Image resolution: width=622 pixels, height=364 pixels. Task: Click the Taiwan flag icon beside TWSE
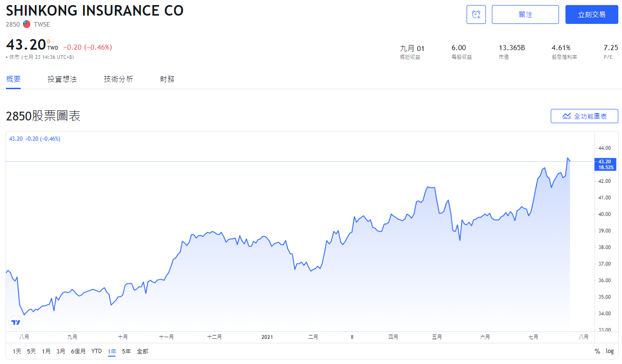pyautogui.click(x=27, y=24)
